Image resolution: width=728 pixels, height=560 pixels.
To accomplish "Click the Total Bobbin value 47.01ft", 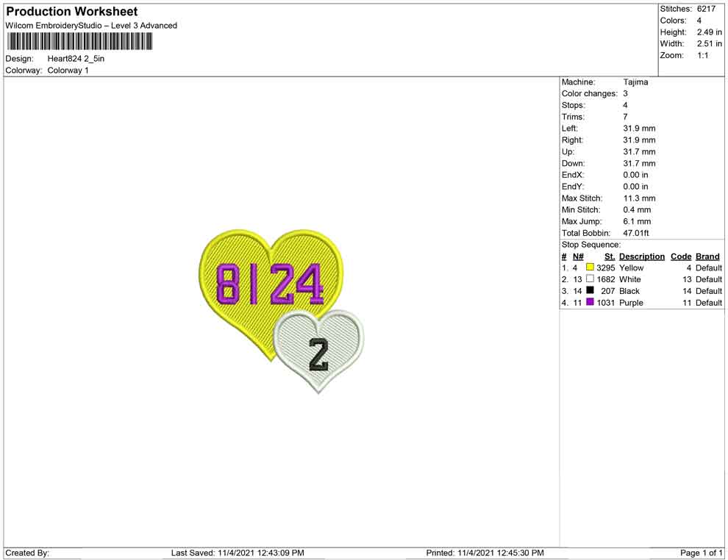I will 636,233.
